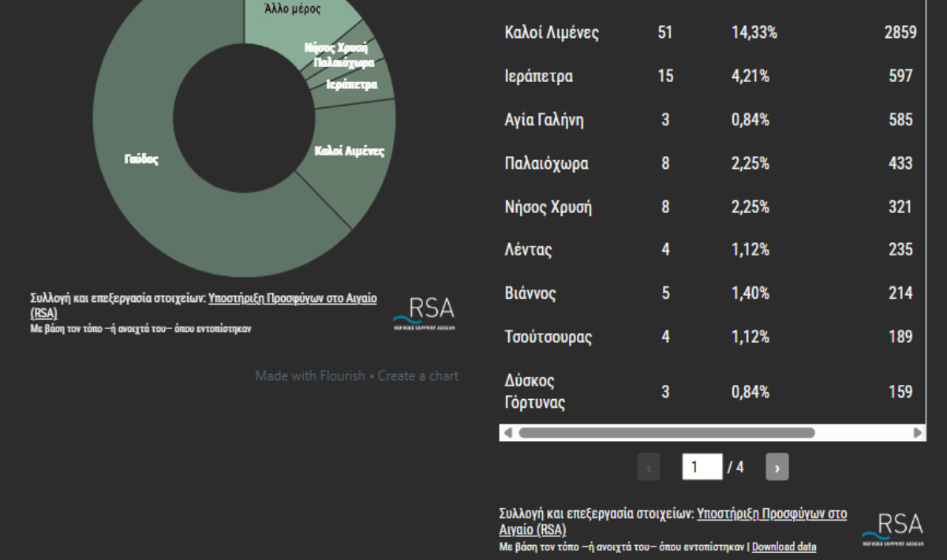Click the previous page arrow button
Image resolution: width=947 pixels, height=560 pixels.
point(649,467)
